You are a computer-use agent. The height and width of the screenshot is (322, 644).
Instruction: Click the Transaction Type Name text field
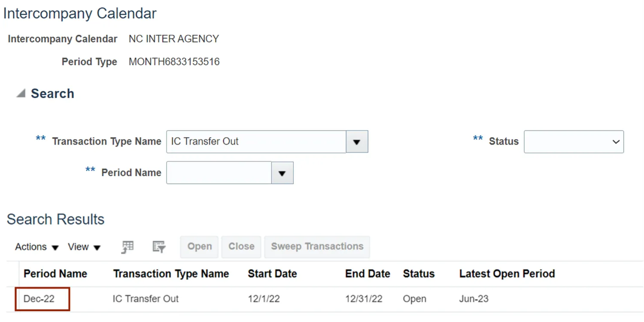coord(256,141)
